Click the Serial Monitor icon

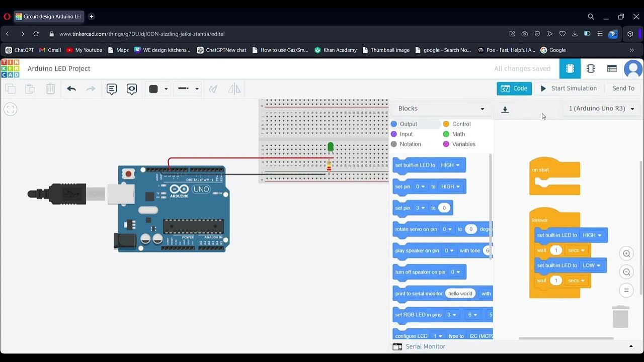[x=397, y=346]
